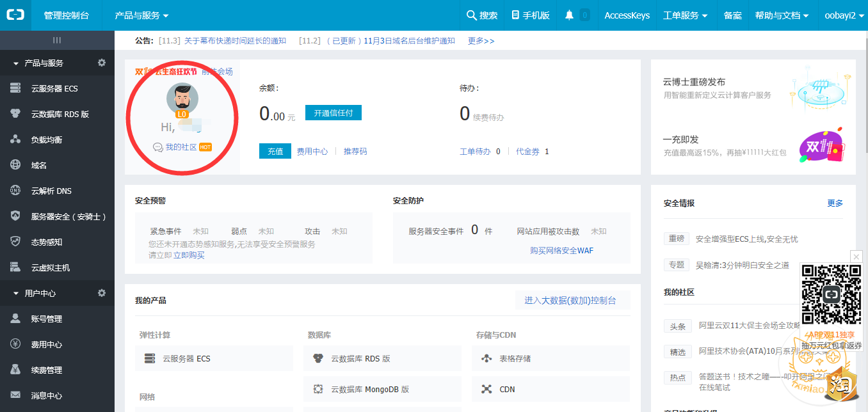Click the bearded user avatar picture

click(x=182, y=99)
